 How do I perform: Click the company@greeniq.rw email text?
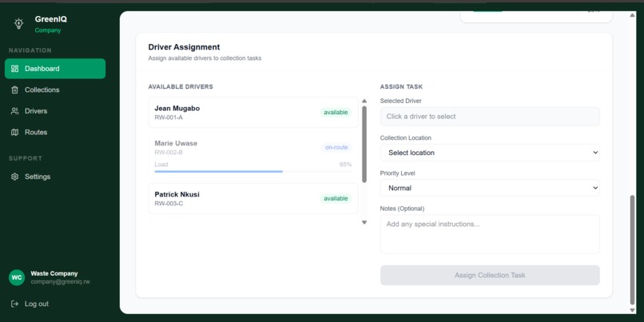coord(61,282)
